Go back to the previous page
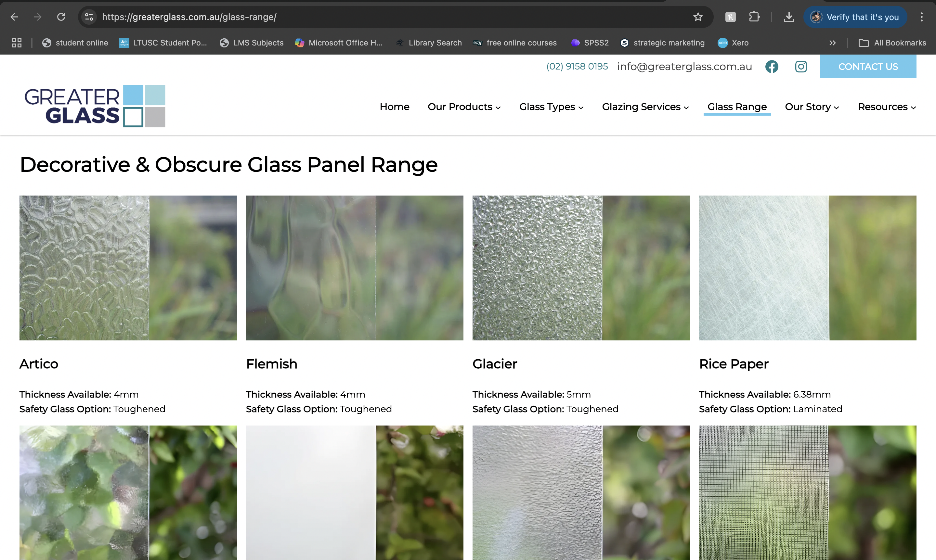 [x=14, y=17]
